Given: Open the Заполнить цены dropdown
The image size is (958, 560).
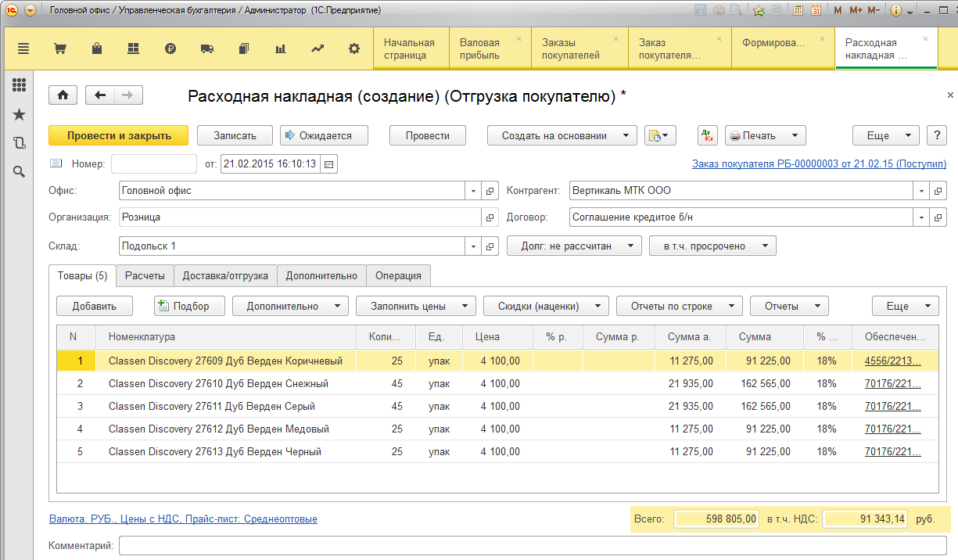Looking at the screenshot, I should coord(416,306).
